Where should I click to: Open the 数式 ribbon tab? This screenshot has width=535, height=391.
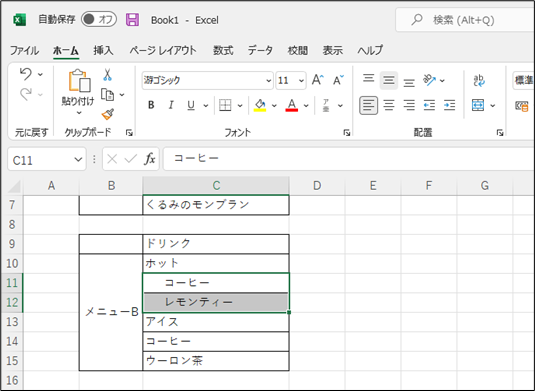(x=223, y=50)
